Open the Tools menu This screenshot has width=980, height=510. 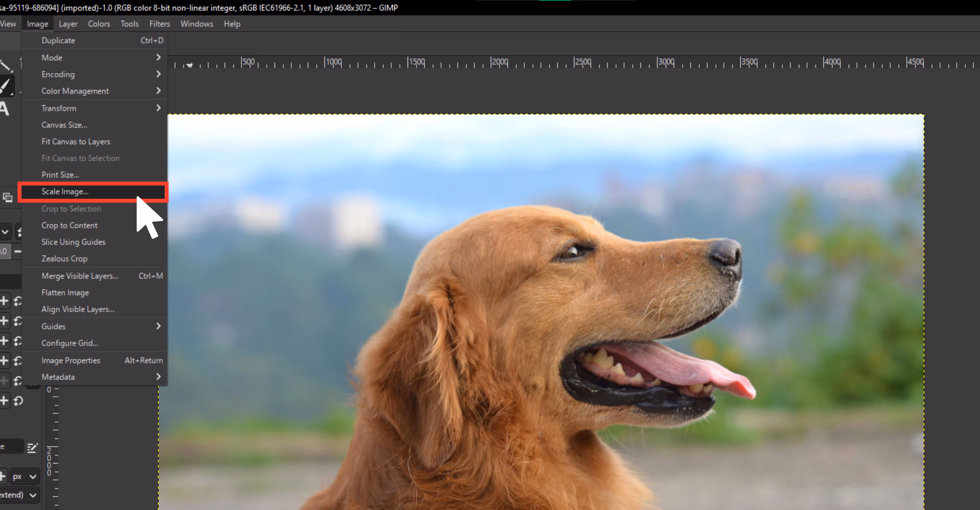130,24
